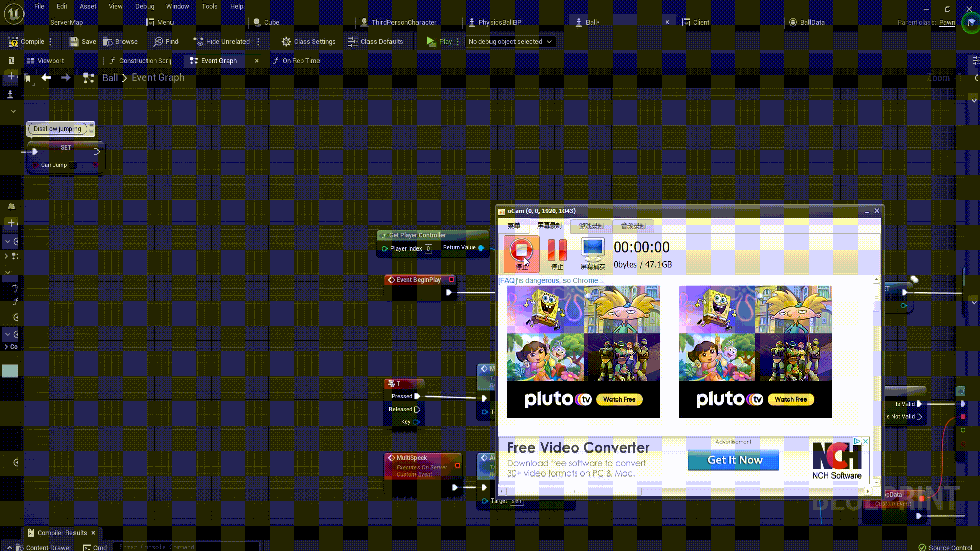980x551 pixels.
Task: Open Play options three-dot menu
Action: pyautogui.click(x=458, y=42)
